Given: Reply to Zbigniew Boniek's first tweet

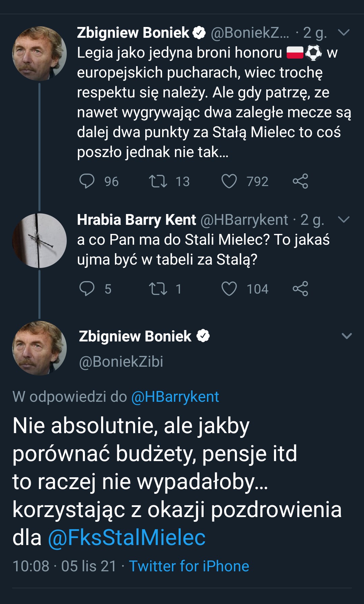Looking at the screenshot, I should pyautogui.click(x=87, y=181).
